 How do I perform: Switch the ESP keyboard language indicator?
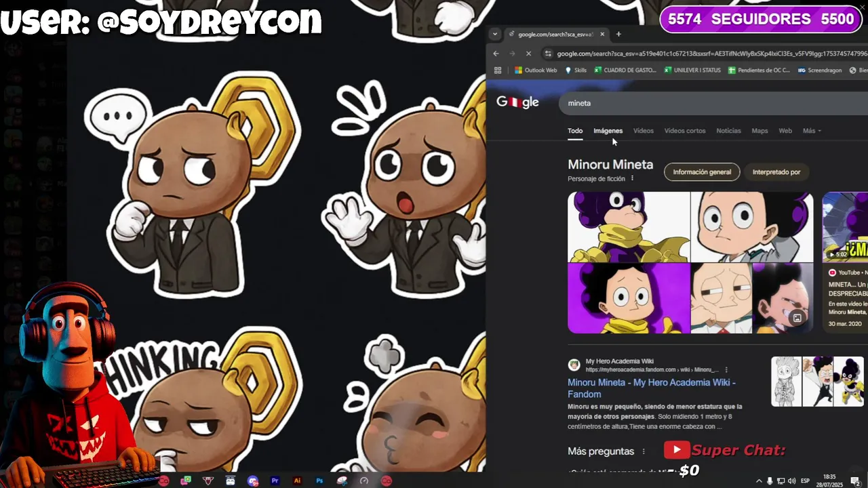[x=806, y=481]
